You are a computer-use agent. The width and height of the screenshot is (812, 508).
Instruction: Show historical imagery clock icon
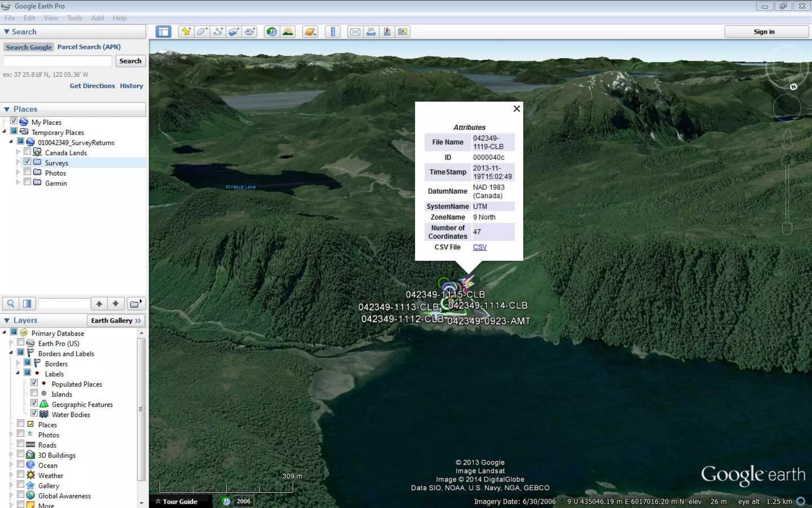pyautogui.click(x=272, y=32)
